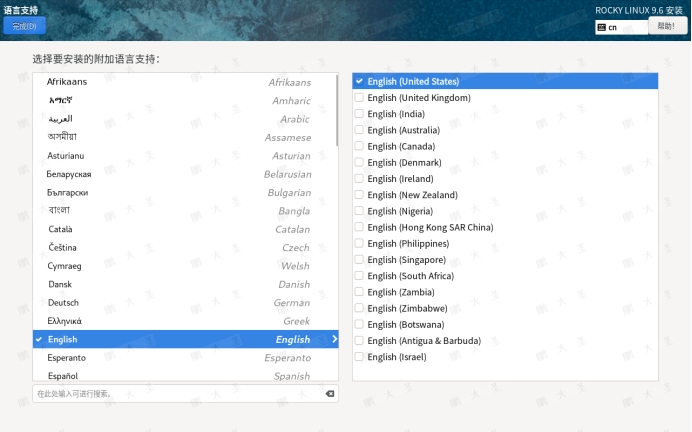The width and height of the screenshot is (692, 432).
Task: Pick Asturianu from the language list
Action: click(x=184, y=156)
